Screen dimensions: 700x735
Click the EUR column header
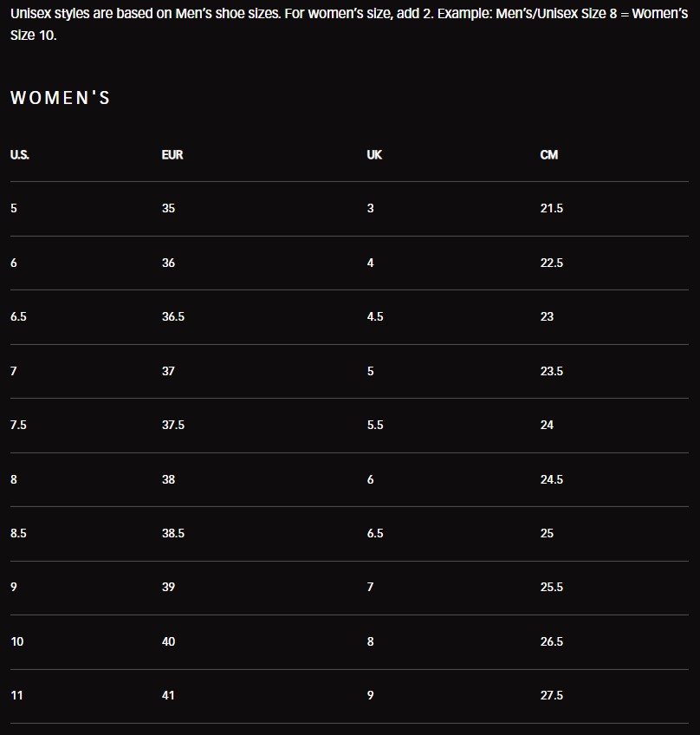172,155
